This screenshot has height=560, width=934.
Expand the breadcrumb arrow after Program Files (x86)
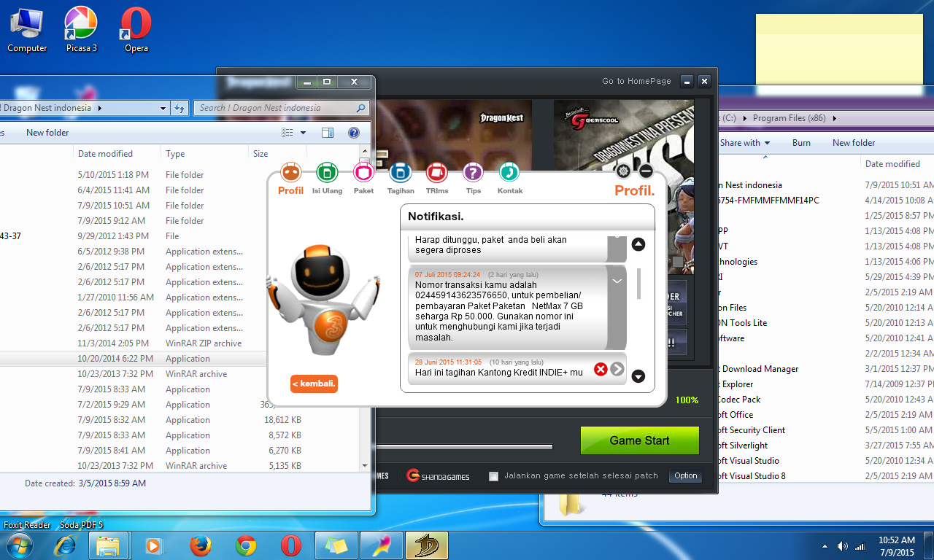pyautogui.click(x=834, y=118)
